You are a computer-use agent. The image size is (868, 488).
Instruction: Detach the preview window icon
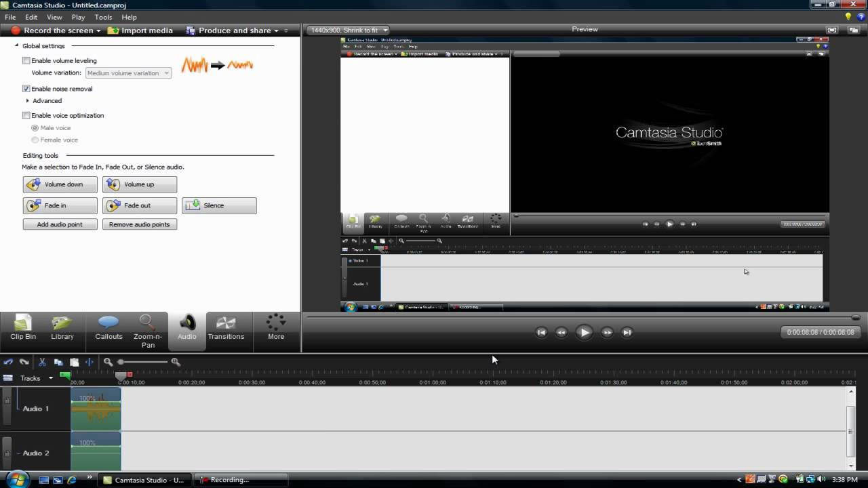[x=854, y=30]
